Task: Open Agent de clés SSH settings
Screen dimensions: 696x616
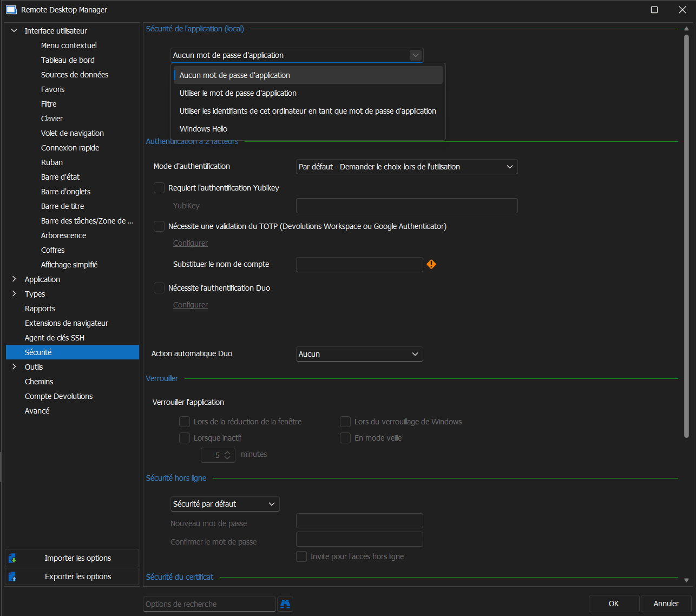Action: click(x=55, y=338)
